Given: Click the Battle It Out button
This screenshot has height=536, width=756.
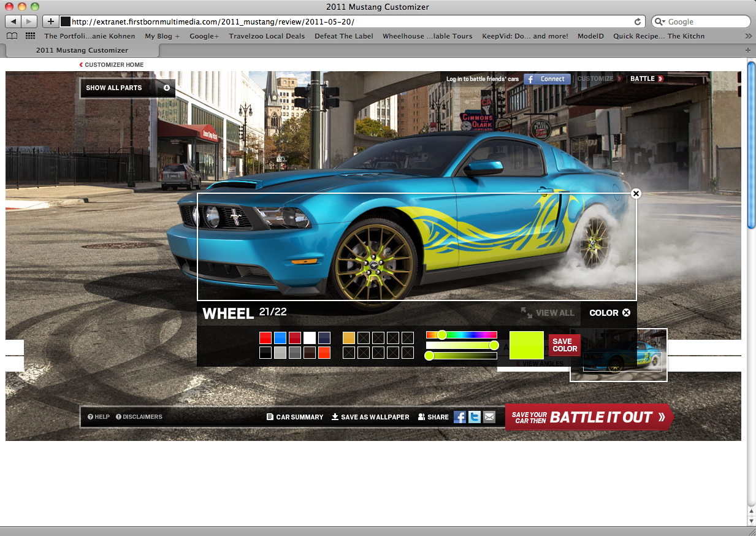Looking at the screenshot, I should click(589, 417).
